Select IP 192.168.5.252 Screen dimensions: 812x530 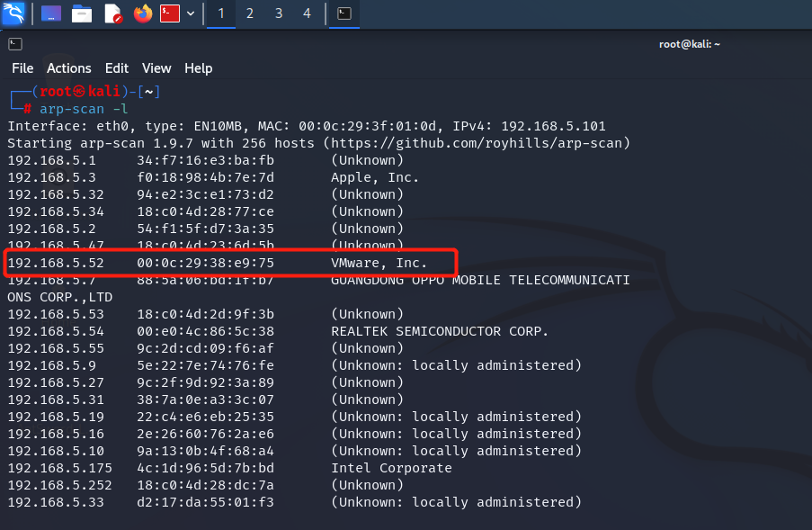click(59, 485)
